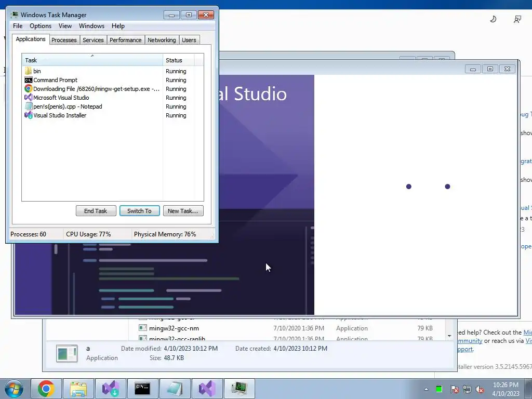The image size is (532, 399).
Task: Click the network tray icon
Action: 467,390
